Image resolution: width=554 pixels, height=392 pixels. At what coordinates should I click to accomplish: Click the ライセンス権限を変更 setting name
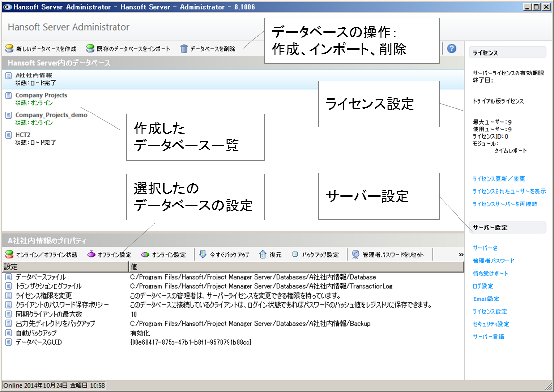point(43,296)
